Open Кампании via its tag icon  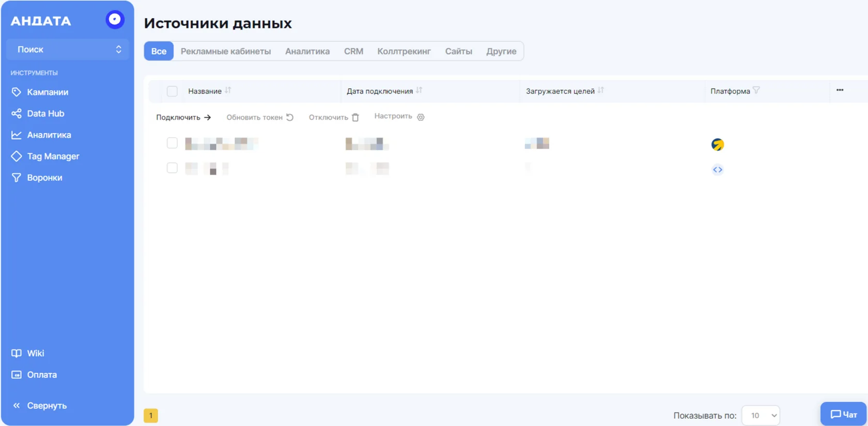tap(17, 92)
